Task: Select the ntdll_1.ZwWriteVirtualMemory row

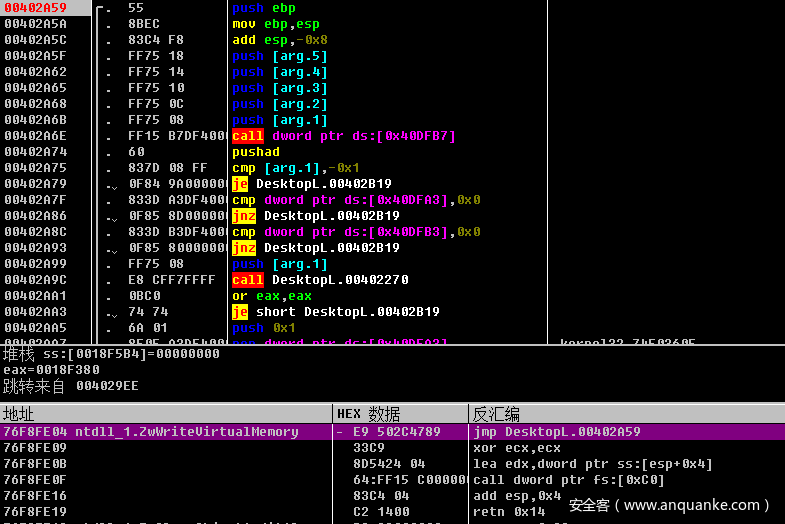Action: [150, 432]
